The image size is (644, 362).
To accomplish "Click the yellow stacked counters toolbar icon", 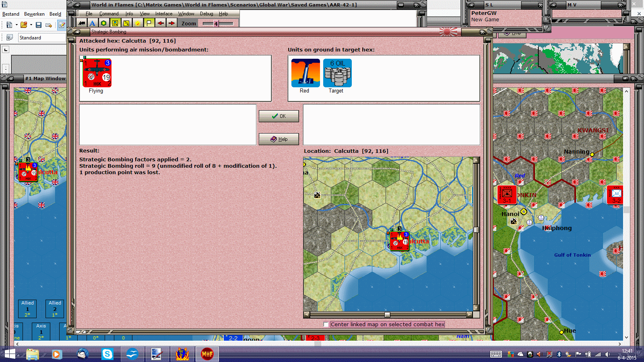I will (126, 23).
